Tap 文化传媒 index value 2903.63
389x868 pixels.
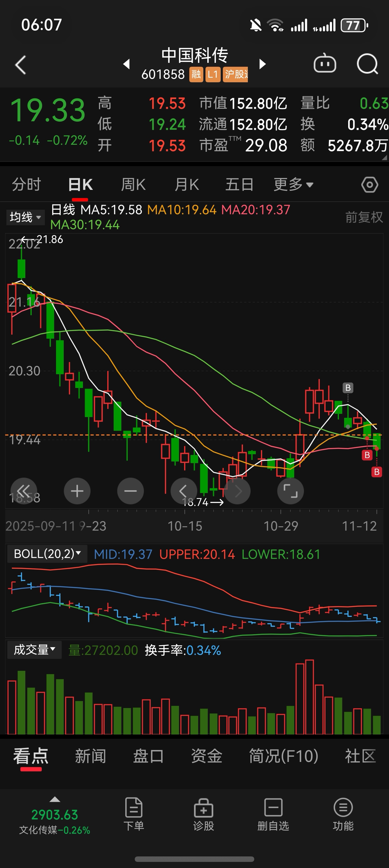(x=55, y=815)
